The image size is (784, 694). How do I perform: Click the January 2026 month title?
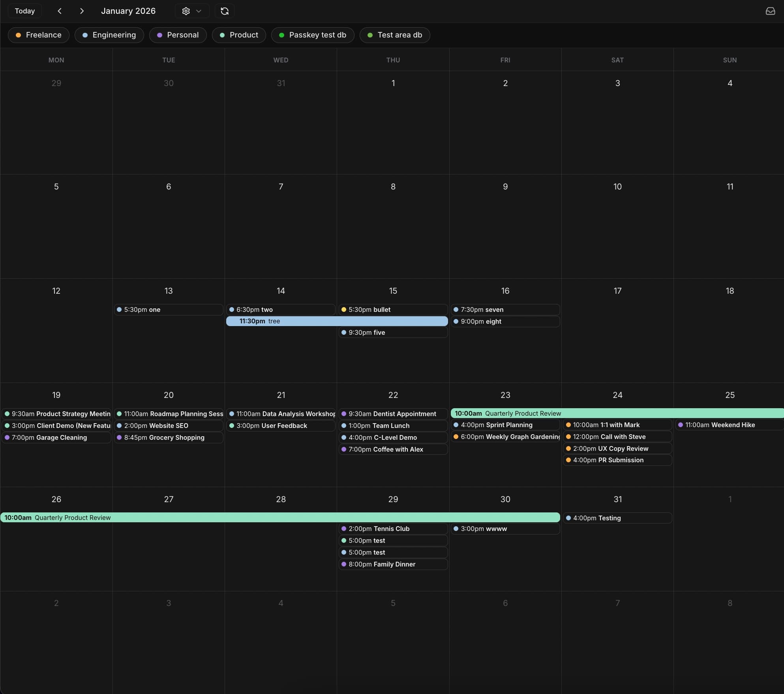click(128, 11)
